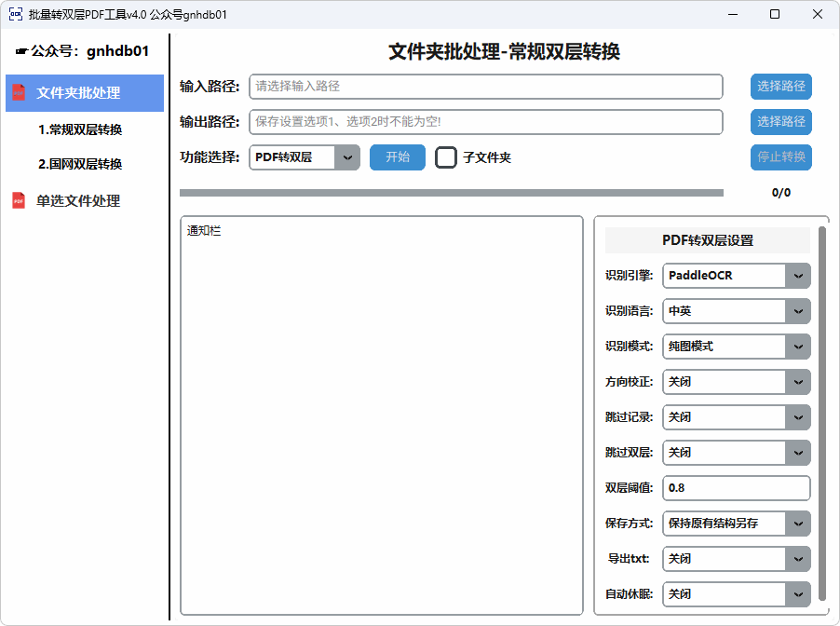The width and height of the screenshot is (840, 626).
Task: Close the 批量转双层PDF工具 window
Action: tap(818, 15)
